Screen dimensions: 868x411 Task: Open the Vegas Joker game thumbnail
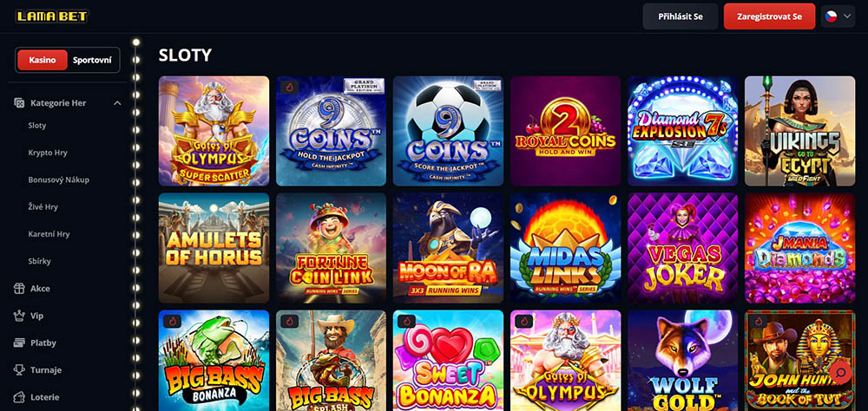(x=682, y=248)
